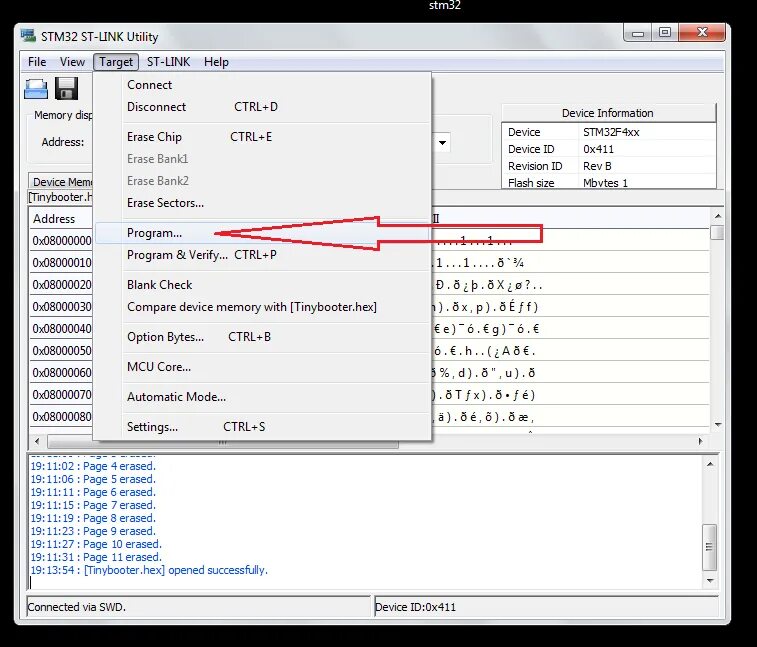The height and width of the screenshot is (647, 757).
Task: Select address row 0x08000010
Action: (x=62, y=263)
